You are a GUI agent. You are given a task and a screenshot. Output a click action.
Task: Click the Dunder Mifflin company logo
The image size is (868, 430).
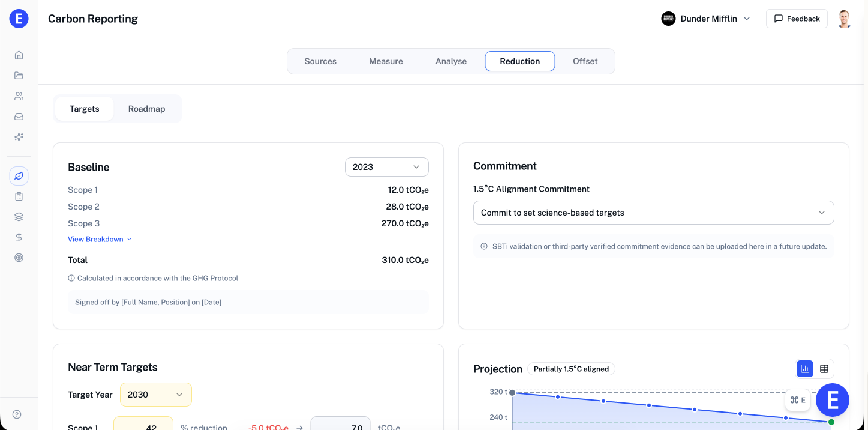pos(668,19)
